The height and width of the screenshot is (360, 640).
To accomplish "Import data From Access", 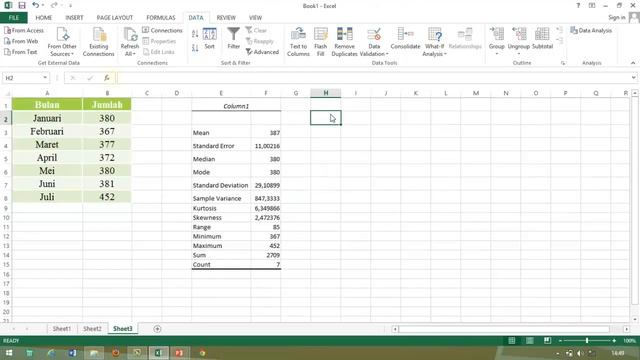I will pyautogui.click(x=24, y=31).
